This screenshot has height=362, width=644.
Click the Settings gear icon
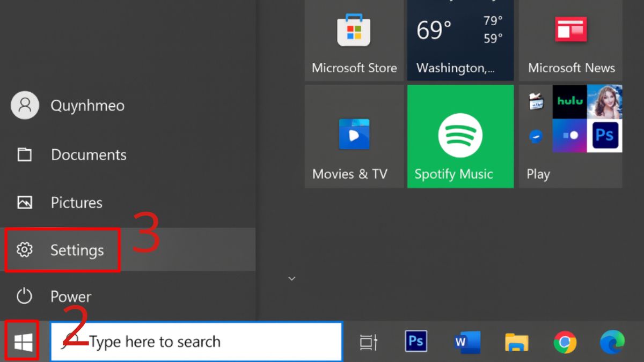pos(24,250)
